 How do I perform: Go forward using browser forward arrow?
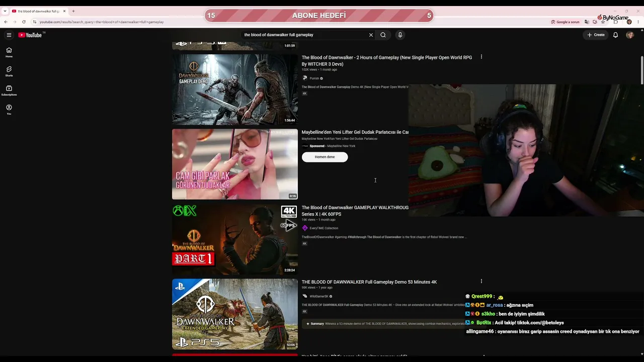15,22
